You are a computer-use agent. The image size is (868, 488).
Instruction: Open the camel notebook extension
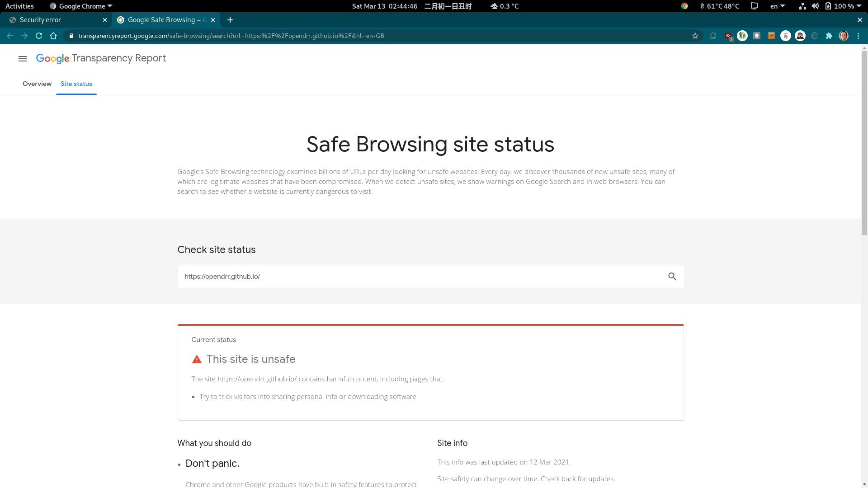point(771,36)
